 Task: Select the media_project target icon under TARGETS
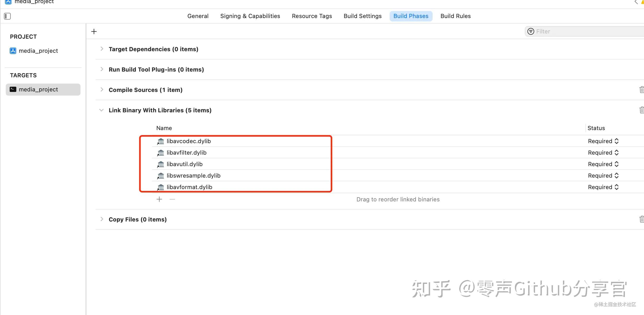click(x=13, y=89)
